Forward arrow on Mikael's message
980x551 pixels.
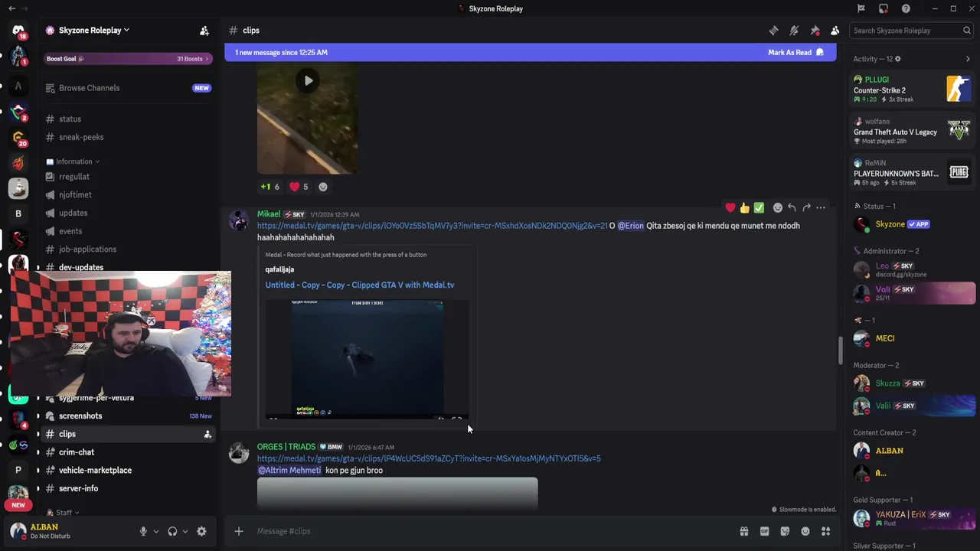pyautogui.click(x=806, y=207)
